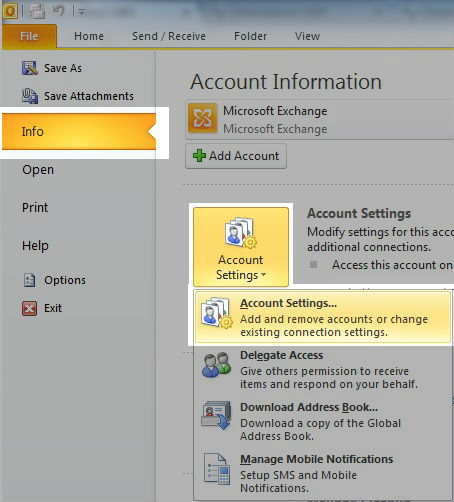Click the Add Account button text
Viewport: 454px width, 502px height.
[x=244, y=156]
